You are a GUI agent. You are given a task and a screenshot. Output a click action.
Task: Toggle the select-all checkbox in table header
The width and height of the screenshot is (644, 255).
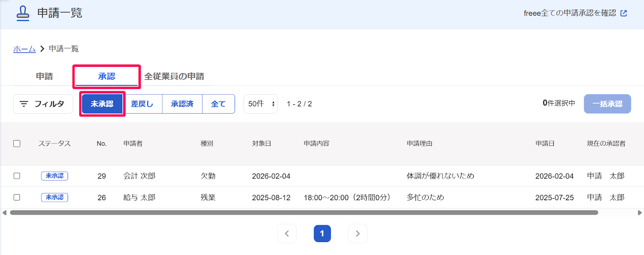coord(17,143)
